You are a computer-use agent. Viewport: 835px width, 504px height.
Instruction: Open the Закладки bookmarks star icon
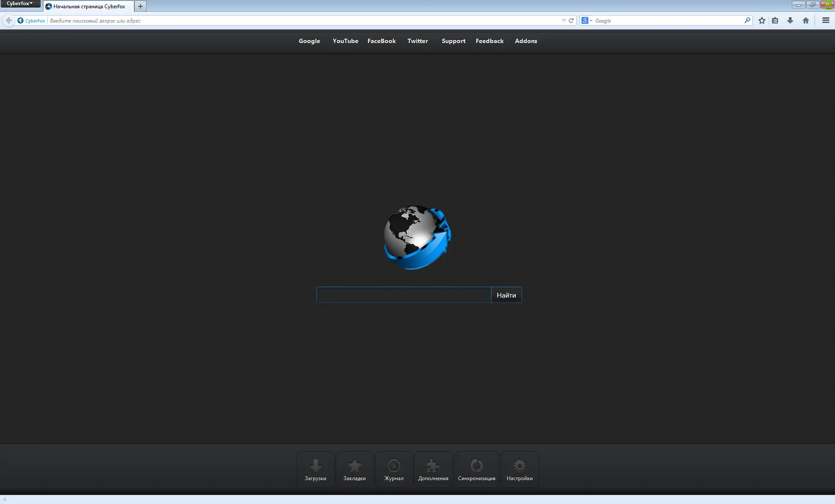coord(354,469)
